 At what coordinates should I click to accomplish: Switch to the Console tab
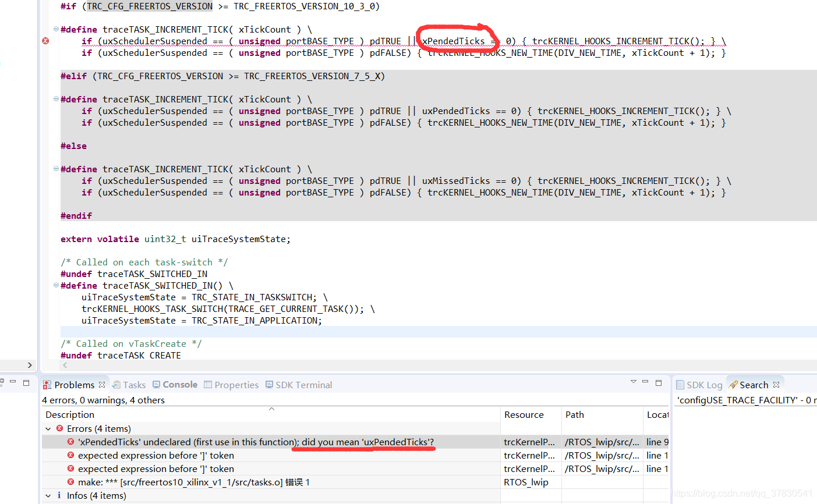pyautogui.click(x=175, y=385)
